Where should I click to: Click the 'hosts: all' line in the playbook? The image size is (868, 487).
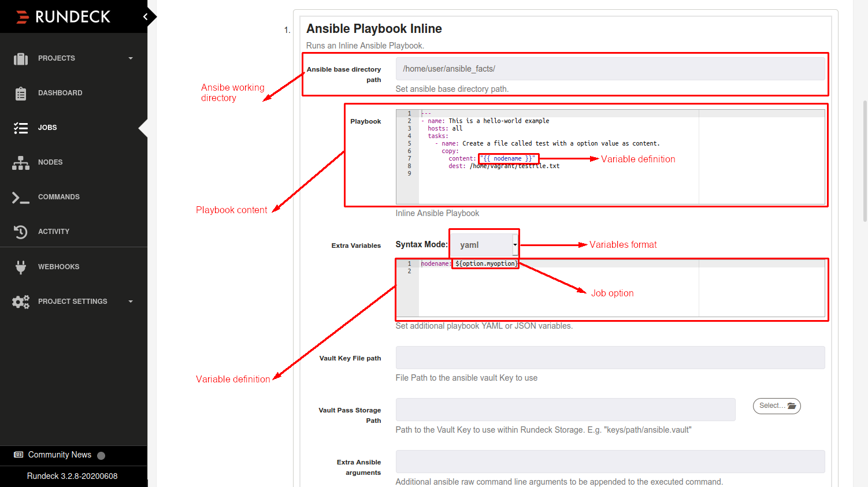(445, 128)
